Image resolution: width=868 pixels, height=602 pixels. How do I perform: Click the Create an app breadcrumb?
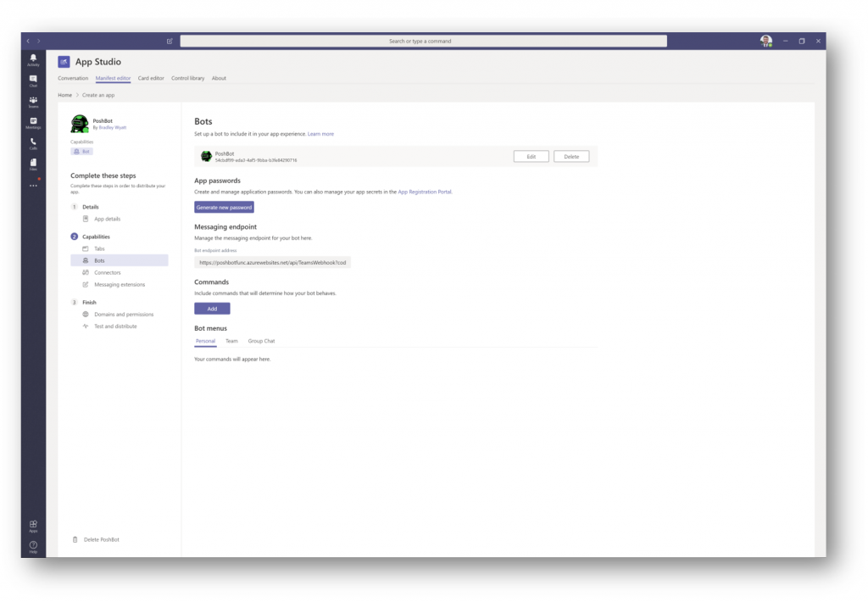(98, 95)
